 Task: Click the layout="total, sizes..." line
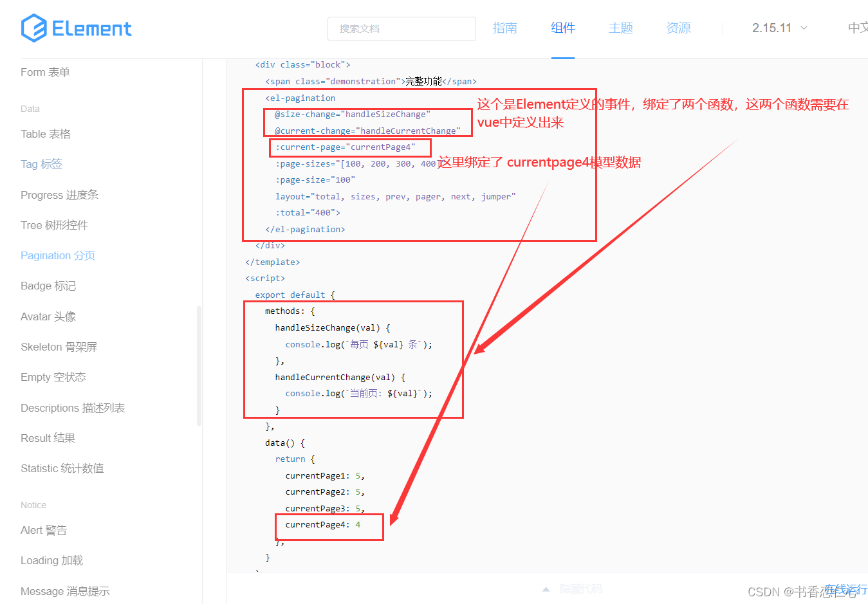[x=396, y=197]
